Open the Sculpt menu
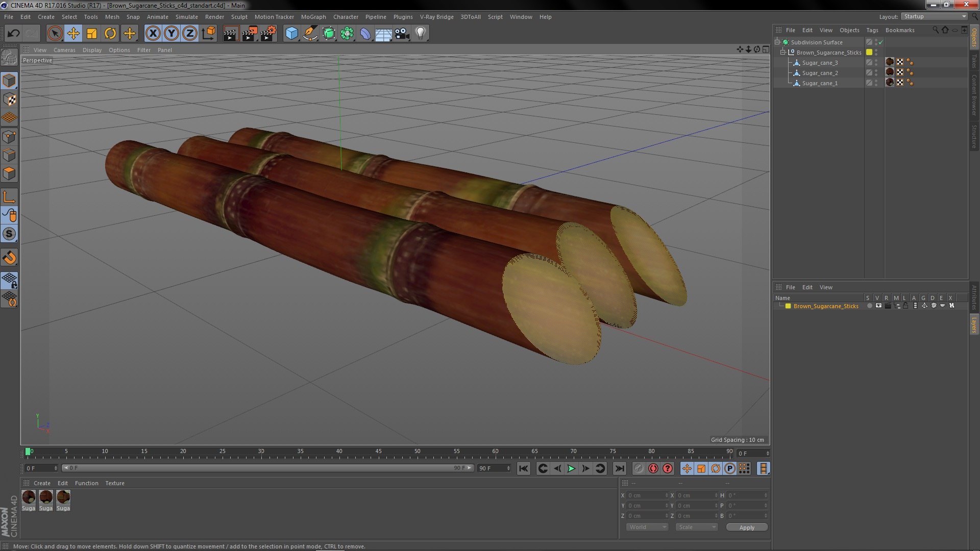Image resolution: width=980 pixels, height=551 pixels. (x=239, y=17)
